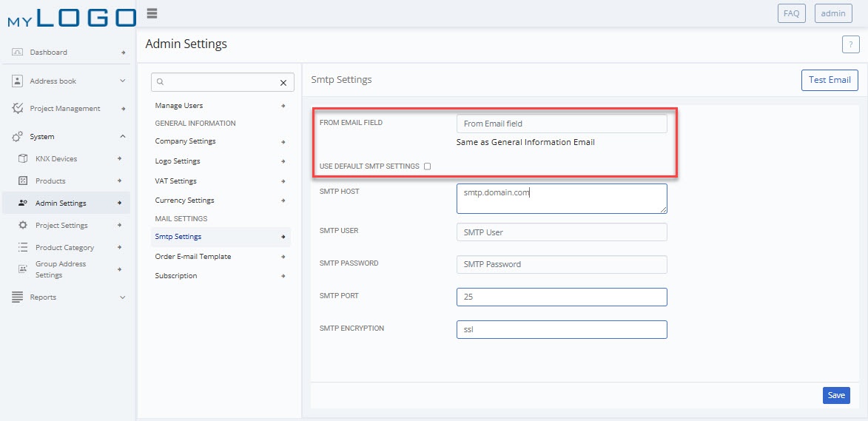Screen dimensions: 868x421
Task: Expand the Address book chevron
Action: point(122,81)
